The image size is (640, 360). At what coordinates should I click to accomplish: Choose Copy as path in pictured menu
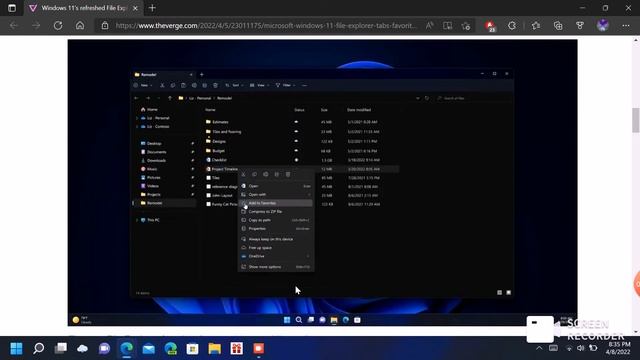(276, 220)
